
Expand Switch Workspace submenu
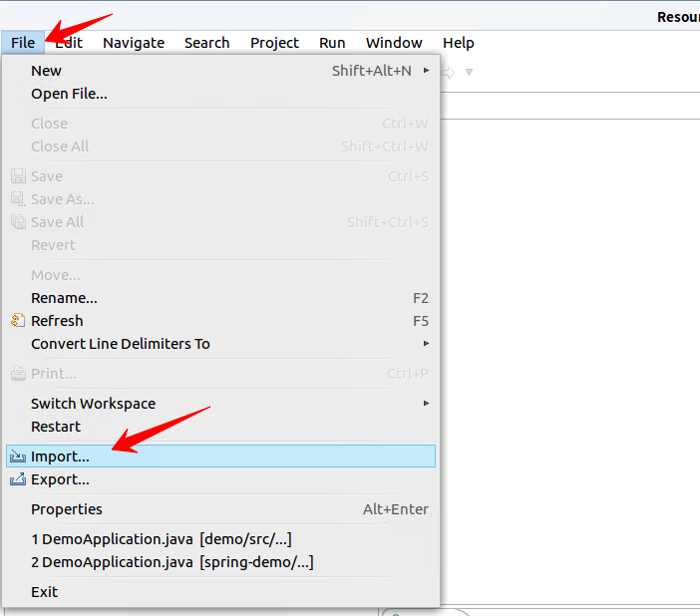pos(220,404)
